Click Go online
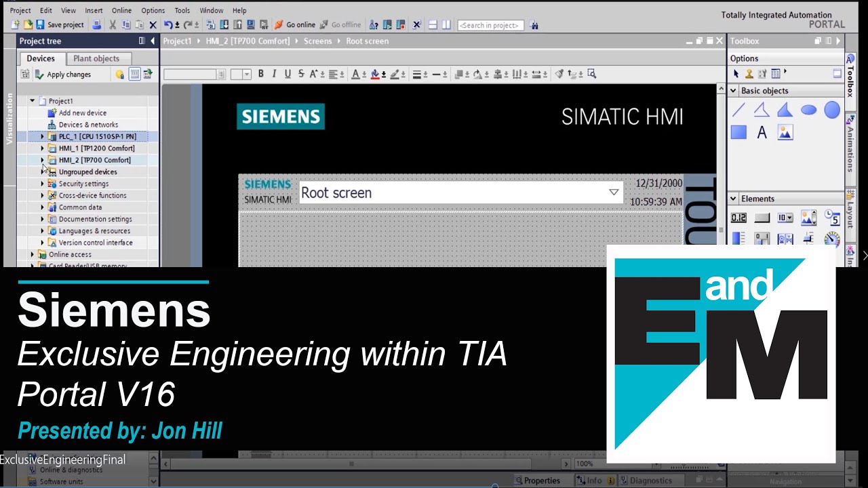The height and width of the screenshot is (488, 868). point(295,25)
